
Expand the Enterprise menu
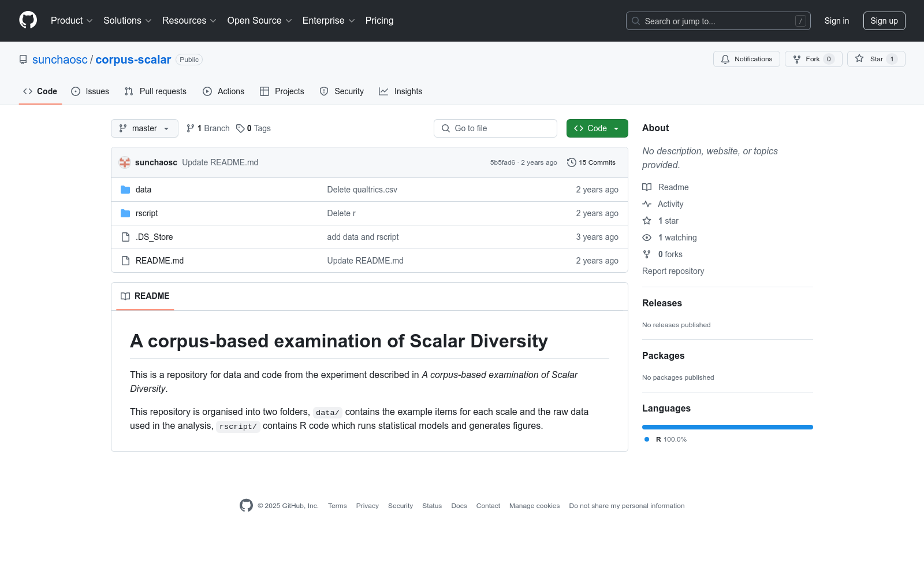pyautogui.click(x=329, y=21)
